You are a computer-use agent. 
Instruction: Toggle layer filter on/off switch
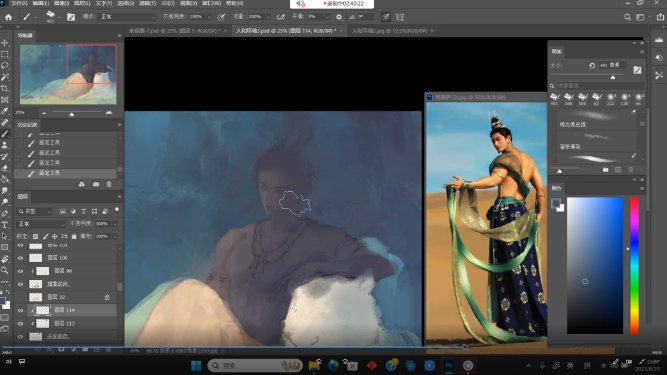click(117, 210)
